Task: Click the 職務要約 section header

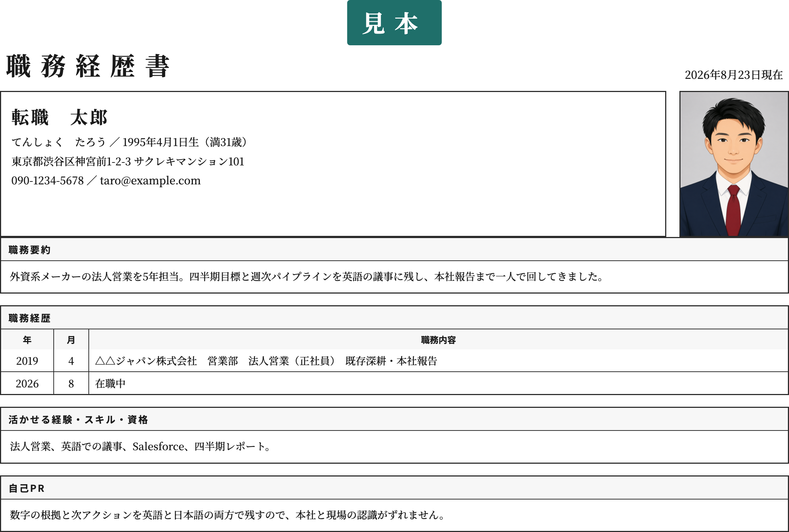Action: (394, 250)
